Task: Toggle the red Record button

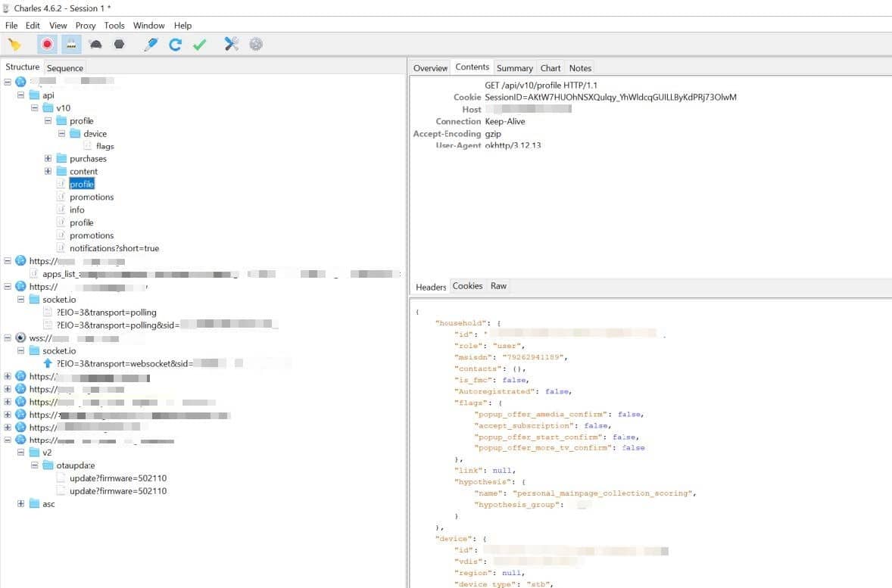Action: pyautogui.click(x=47, y=45)
